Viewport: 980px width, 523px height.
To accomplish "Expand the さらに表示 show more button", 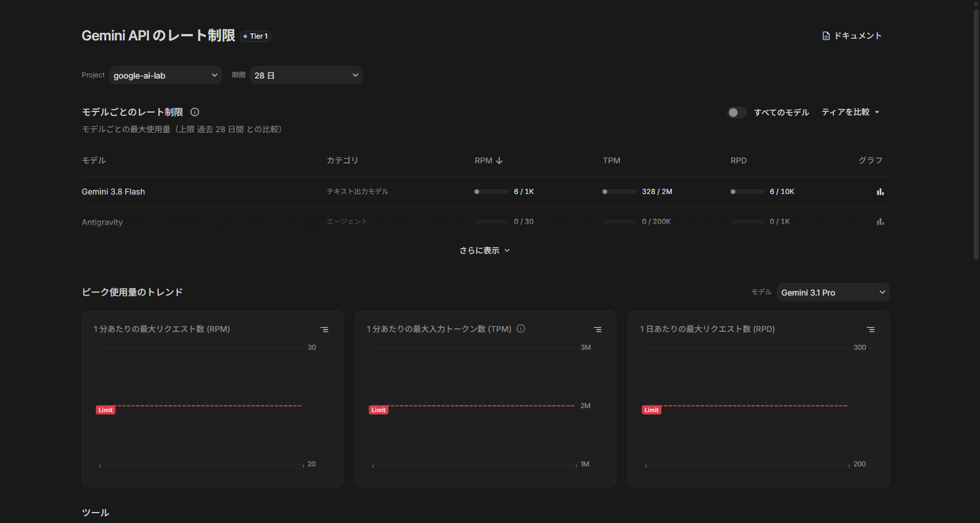I will pos(485,251).
